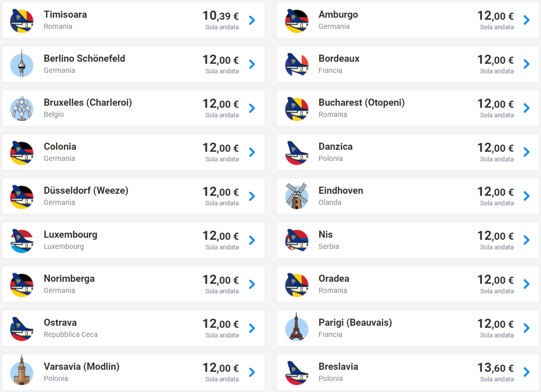Click the Timisoara plane tail icon
Screen dimensions: 541x392
tap(22, 21)
